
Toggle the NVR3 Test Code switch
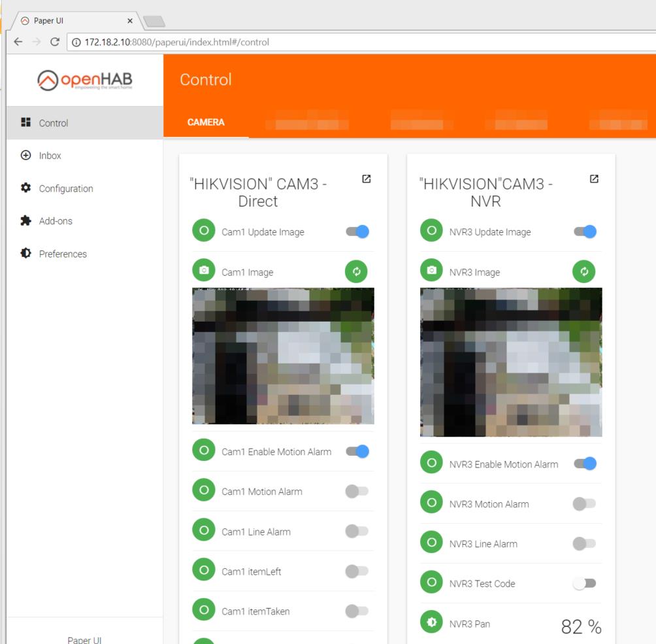pyautogui.click(x=585, y=583)
